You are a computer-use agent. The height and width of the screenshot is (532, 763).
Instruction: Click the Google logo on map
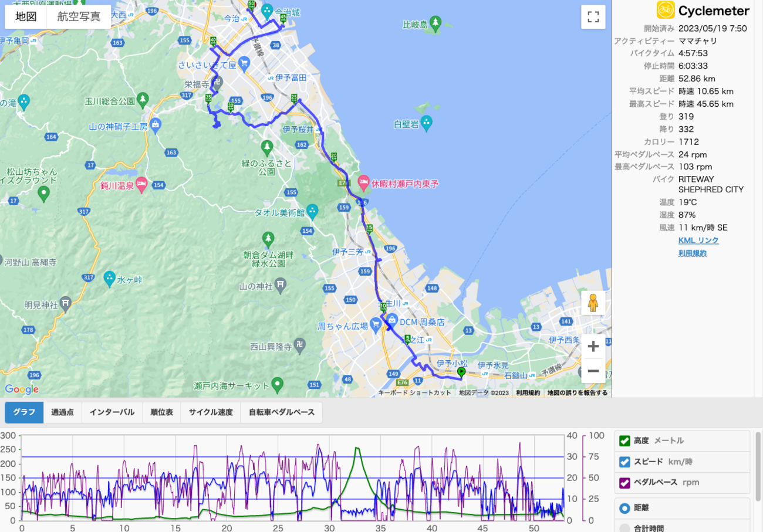click(x=22, y=389)
